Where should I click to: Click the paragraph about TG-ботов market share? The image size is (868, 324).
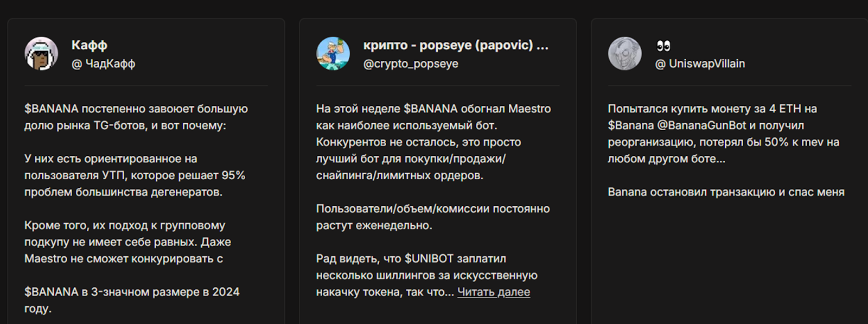tap(136, 117)
